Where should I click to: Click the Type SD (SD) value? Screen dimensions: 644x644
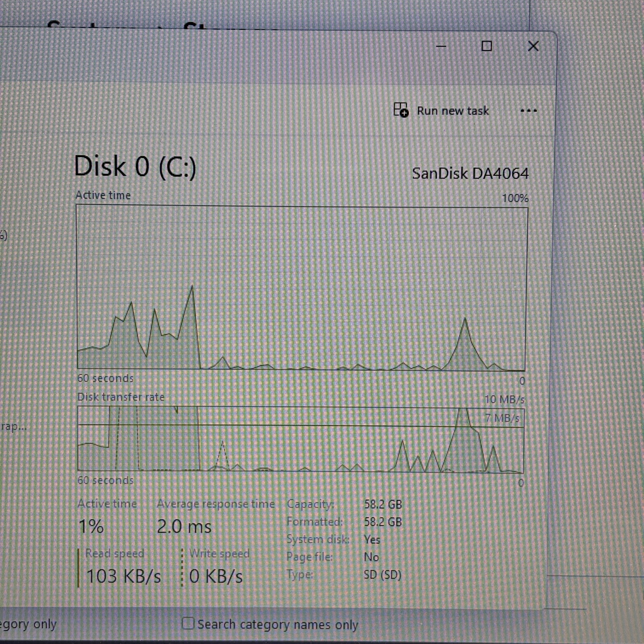[383, 575]
